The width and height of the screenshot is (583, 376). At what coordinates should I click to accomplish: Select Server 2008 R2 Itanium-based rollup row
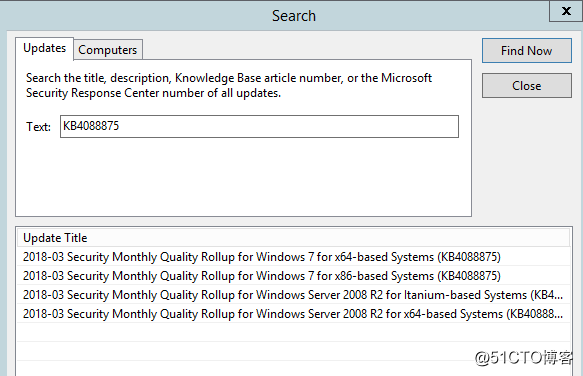(x=293, y=295)
